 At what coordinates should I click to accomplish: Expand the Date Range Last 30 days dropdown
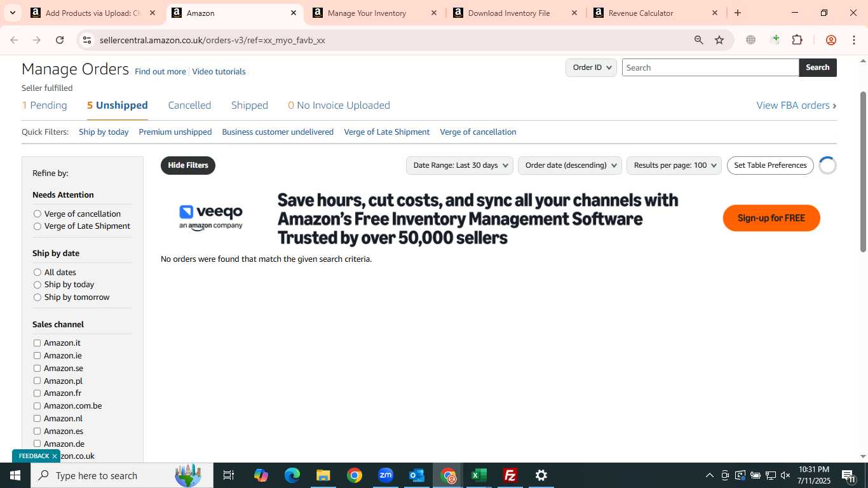click(459, 165)
